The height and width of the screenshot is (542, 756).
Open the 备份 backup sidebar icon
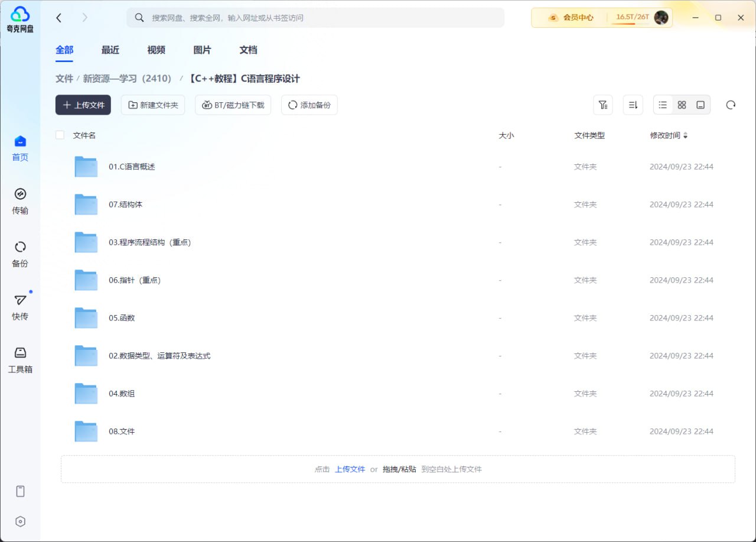20,254
